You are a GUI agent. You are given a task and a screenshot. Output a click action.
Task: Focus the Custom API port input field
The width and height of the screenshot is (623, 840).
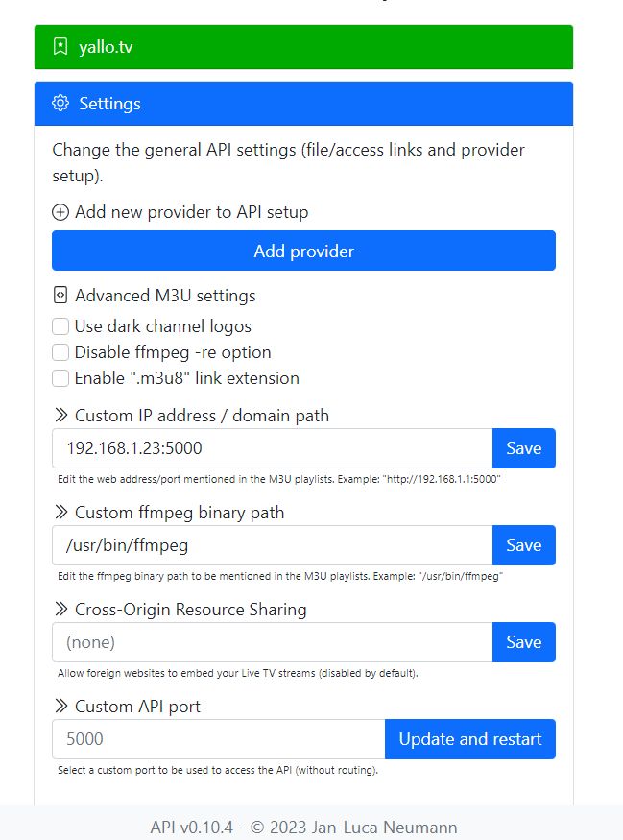pos(219,739)
